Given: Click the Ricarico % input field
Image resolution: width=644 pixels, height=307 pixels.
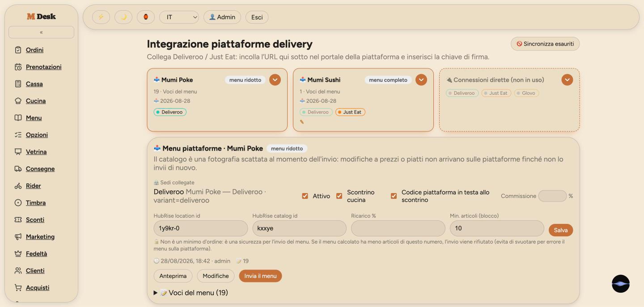Looking at the screenshot, I should pyautogui.click(x=398, y=228).
